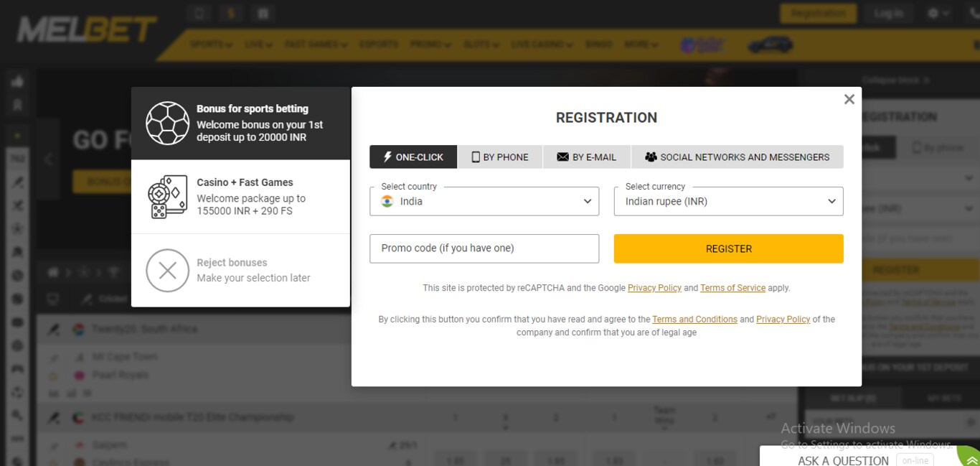
Task: Click the Collapse block link
Action: [x=896, y=80]
